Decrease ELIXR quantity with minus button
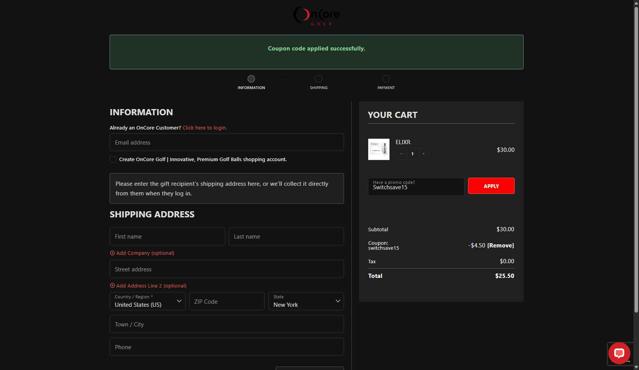 coord(401,154)
